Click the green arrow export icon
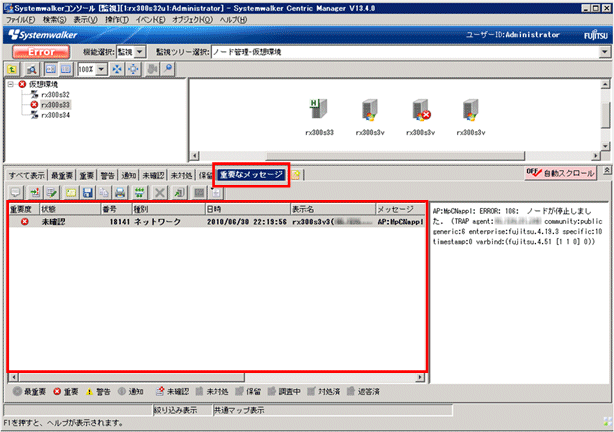 coord(179,193)
